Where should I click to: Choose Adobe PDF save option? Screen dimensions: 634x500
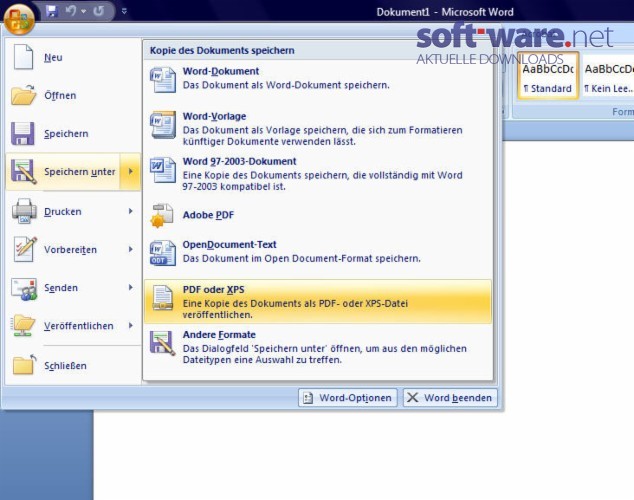(x=318, y=215)
